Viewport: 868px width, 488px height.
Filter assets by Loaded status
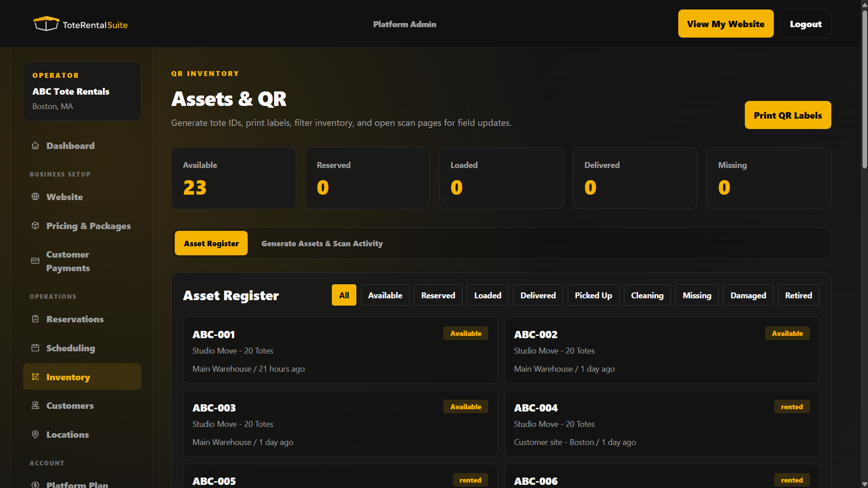[487, 295]
